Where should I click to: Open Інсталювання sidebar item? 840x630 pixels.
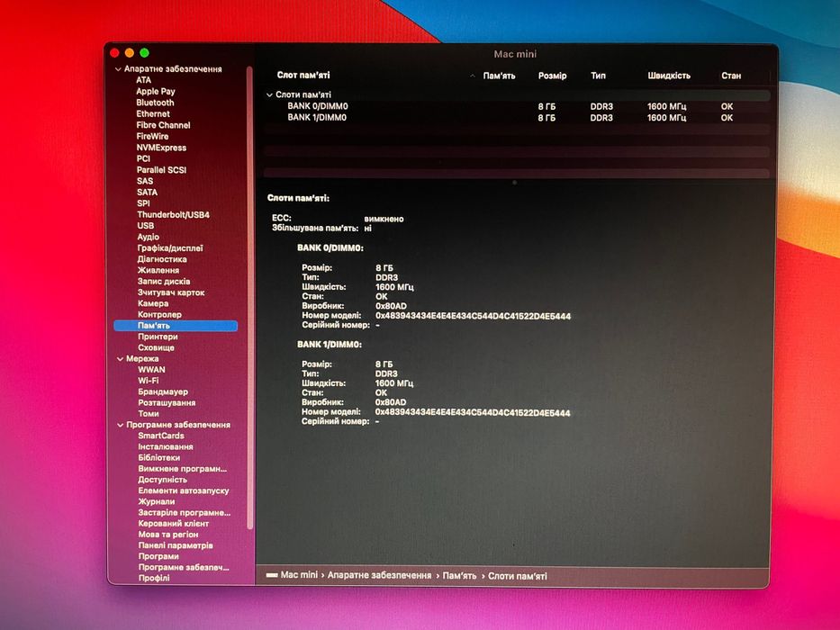[x=166, y=446]
